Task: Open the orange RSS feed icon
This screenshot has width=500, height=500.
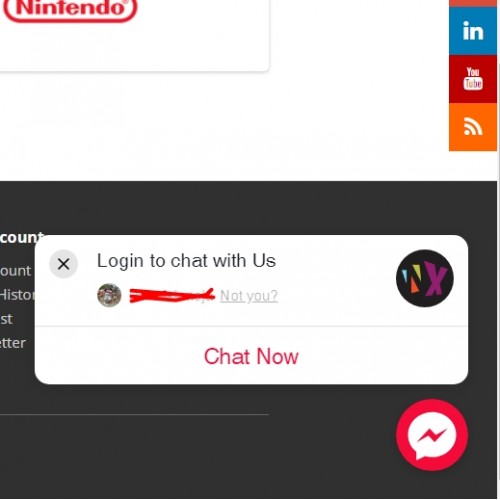Action: click(473, 127)
